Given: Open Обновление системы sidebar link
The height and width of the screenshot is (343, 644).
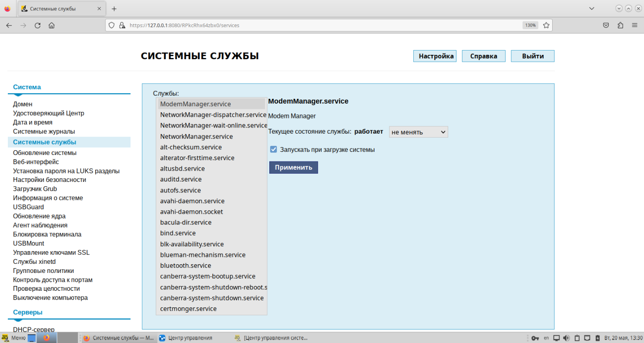Looking at the screenshot, I should (x=45, y=153).
